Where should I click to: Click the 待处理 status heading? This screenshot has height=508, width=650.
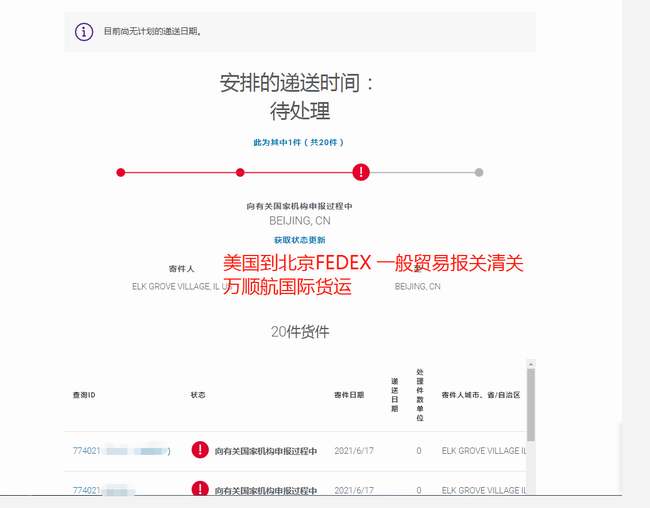(x=300, y=111)
